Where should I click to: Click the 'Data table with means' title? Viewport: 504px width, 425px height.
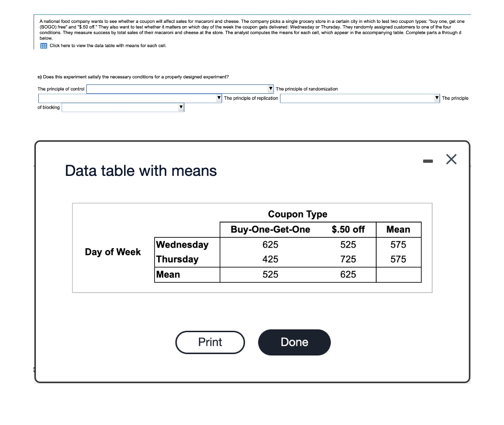(141, 171)
